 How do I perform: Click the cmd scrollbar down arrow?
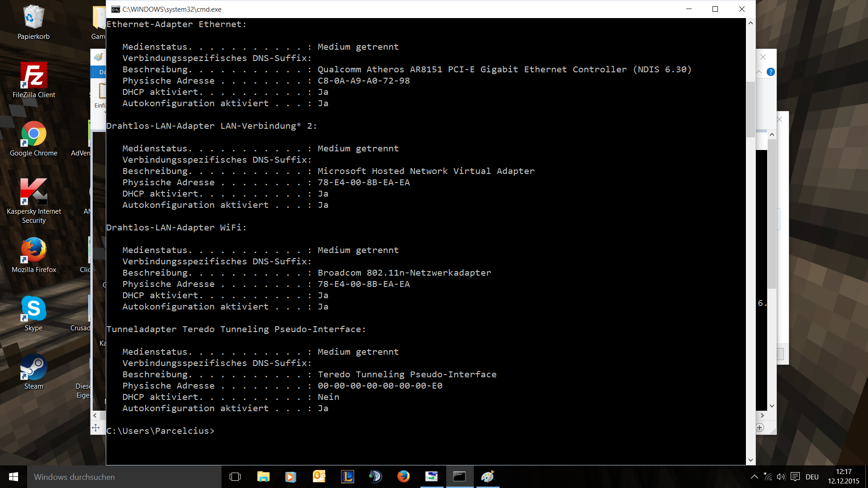(750, 460)
